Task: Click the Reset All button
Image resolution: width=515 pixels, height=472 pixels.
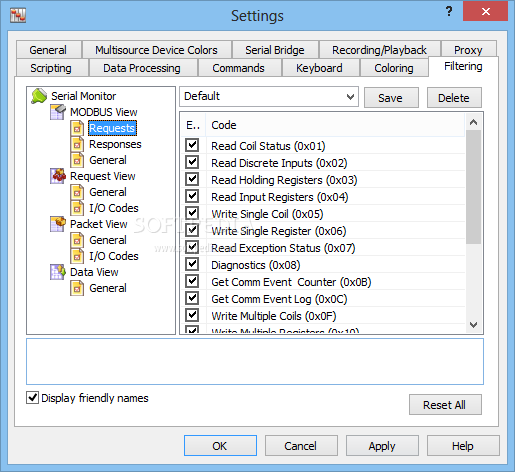Action: tap(445, 405)
